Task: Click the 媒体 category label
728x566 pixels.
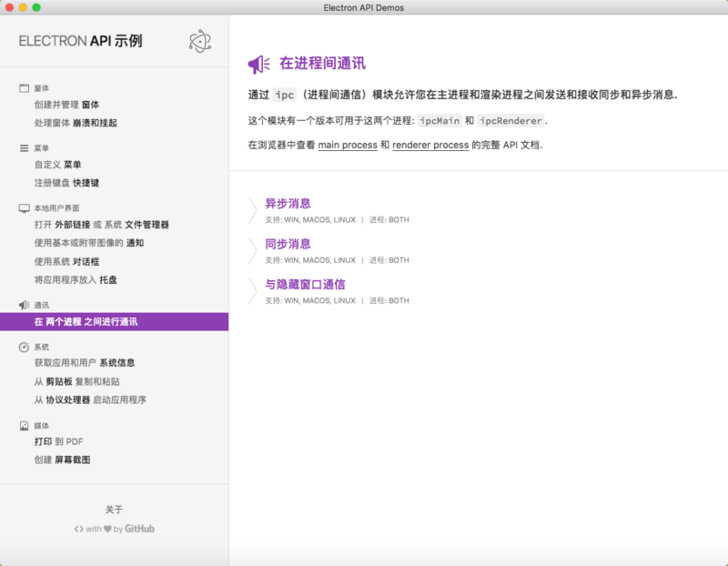Action: pyautogui.click(x=41, y=426)
